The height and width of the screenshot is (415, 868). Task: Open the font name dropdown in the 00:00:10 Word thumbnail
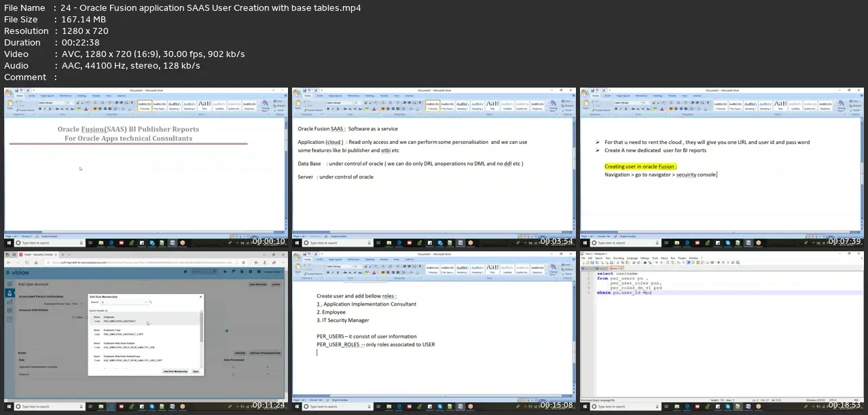click(x=65, y=103)
